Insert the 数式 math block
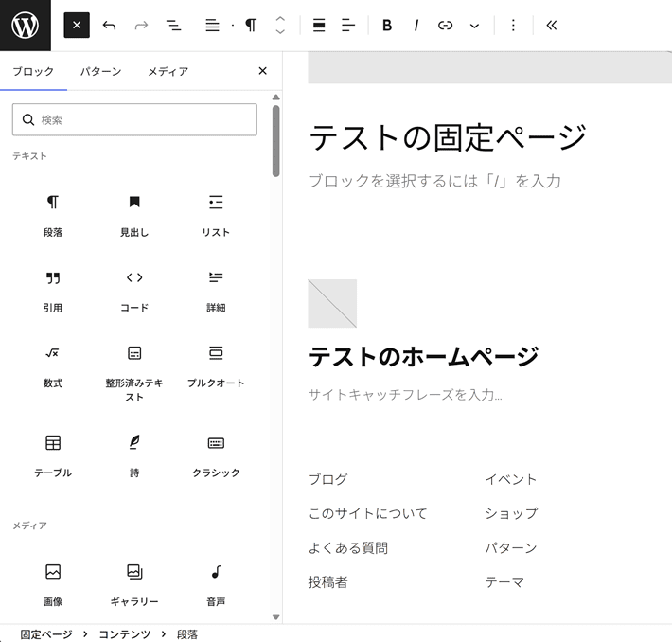The width and height of the screenshot is (672, 642). coord(53,367)
